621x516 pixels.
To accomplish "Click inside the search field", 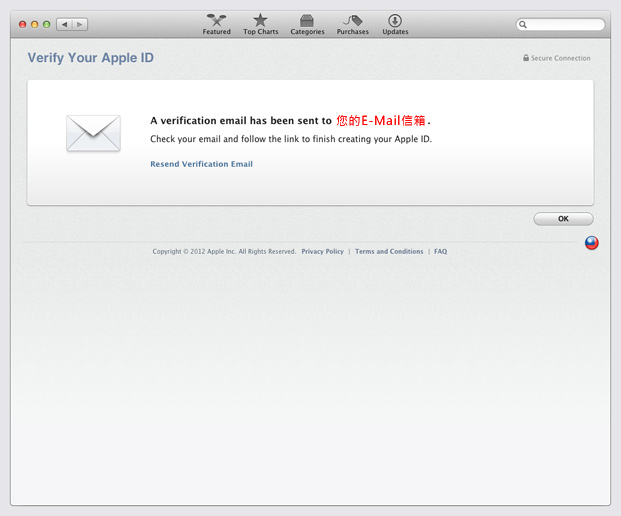I will [560, 25].
